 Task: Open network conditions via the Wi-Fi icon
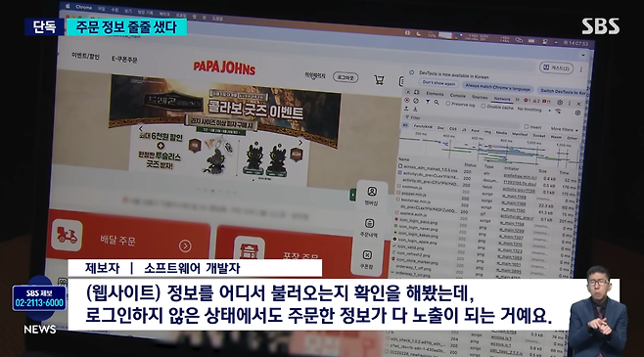(558, 111)
